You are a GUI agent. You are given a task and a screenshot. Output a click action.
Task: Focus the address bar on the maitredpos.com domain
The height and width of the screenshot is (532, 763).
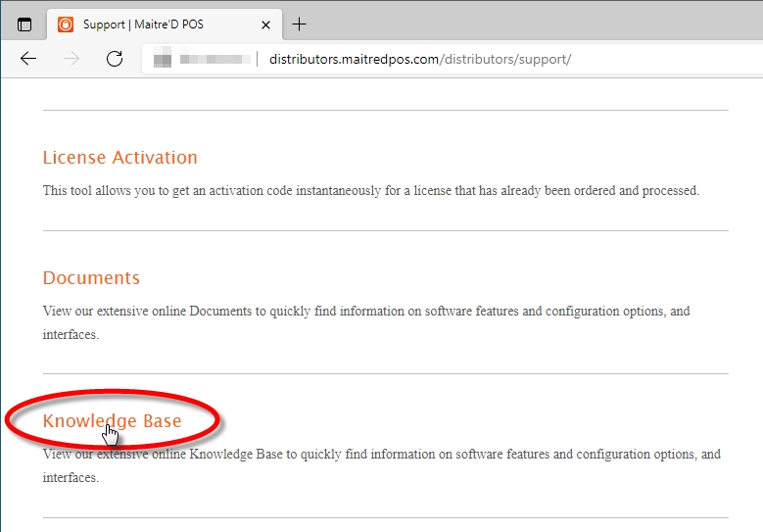[x=355, y=59]
